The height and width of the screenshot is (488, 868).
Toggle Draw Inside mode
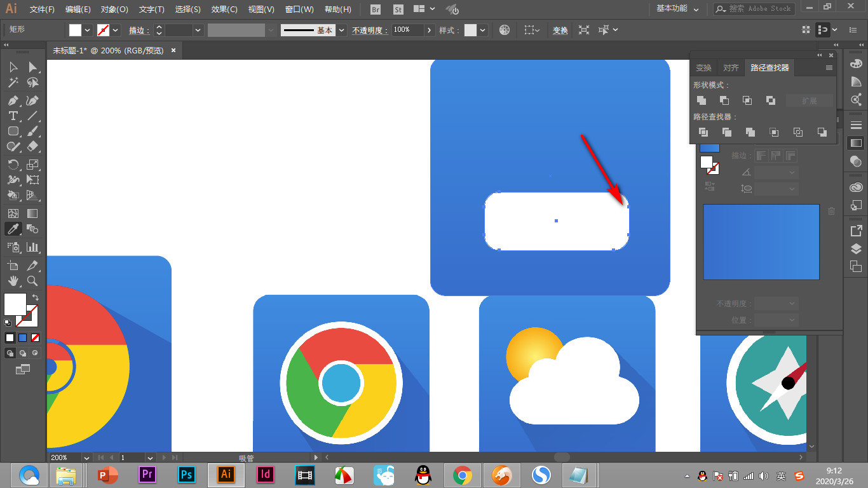pyautogui.click(x=36, y=353)
